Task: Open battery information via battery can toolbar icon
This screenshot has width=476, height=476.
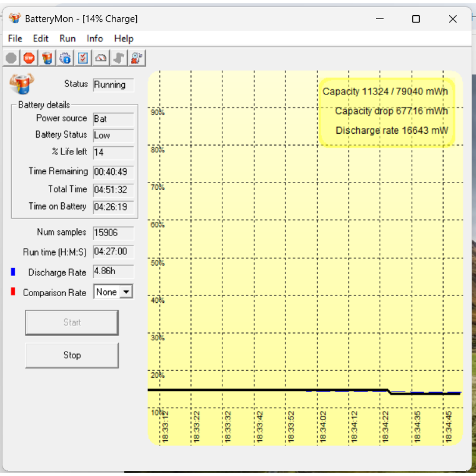Action: pos(47,59)
